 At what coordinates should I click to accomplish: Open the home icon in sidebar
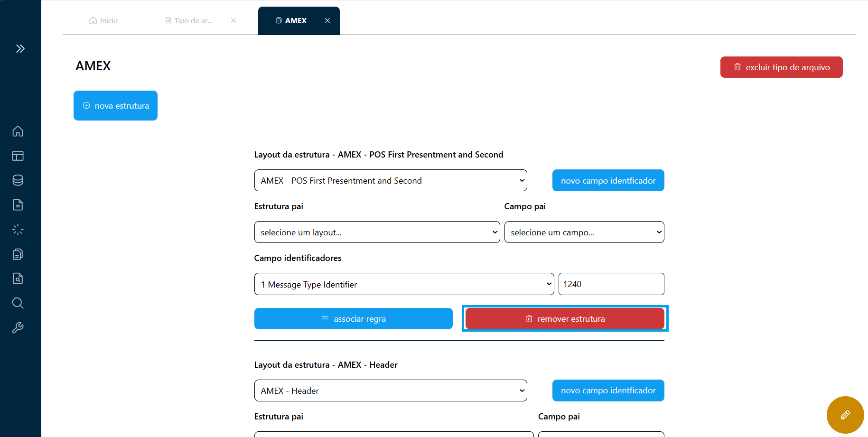point(18,131)
